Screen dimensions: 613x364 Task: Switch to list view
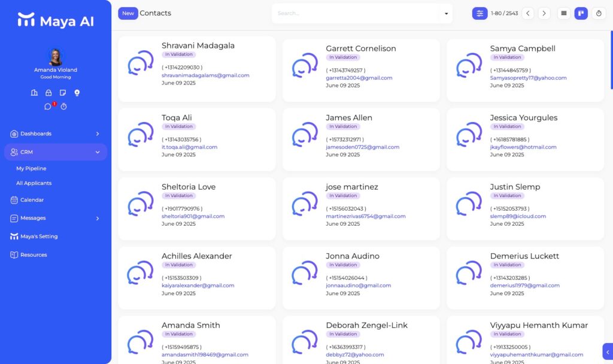click(x=564, y=13)
